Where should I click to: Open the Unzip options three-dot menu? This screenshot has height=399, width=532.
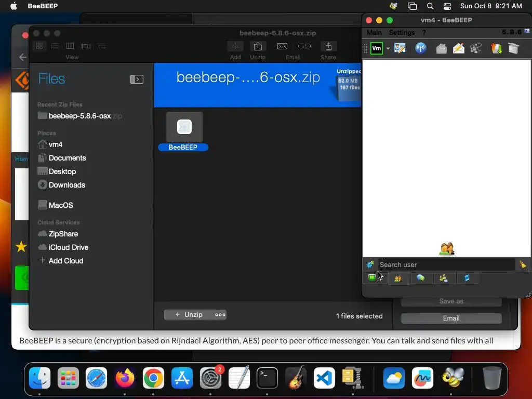pyautogui.click(x=220, y=315)
